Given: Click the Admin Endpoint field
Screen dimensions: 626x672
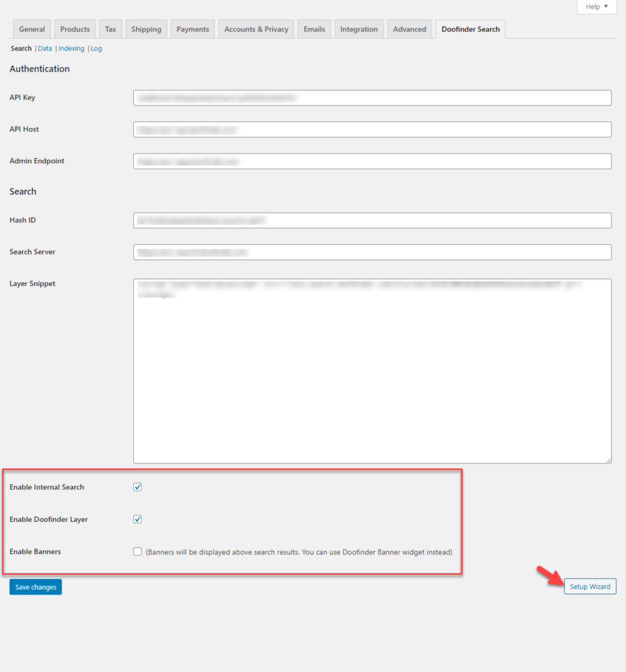Looking at the screenshot, I should coord(372,161).
